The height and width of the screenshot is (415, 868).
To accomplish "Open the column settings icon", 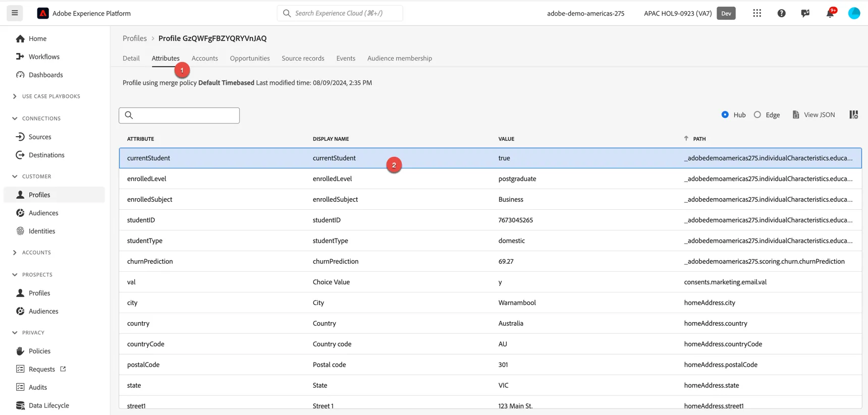I will tap(853, 115).
